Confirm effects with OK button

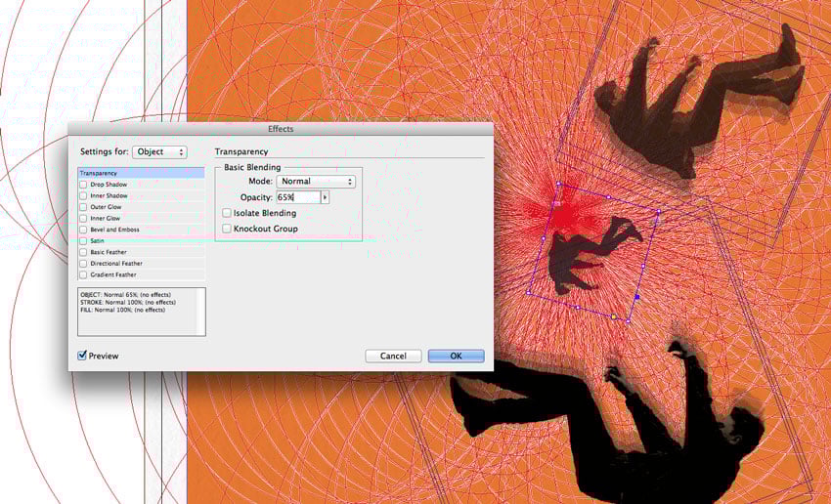tap(457, 356)
